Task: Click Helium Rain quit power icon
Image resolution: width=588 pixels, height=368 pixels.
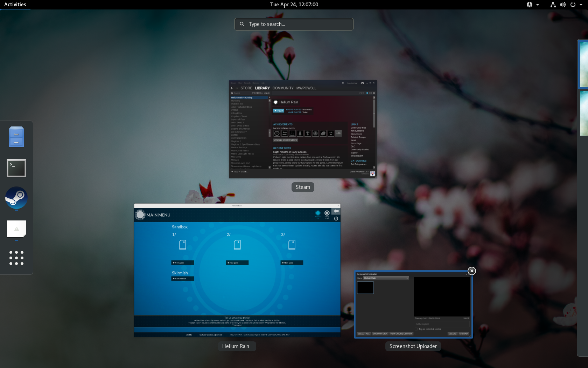Action: 336,218
